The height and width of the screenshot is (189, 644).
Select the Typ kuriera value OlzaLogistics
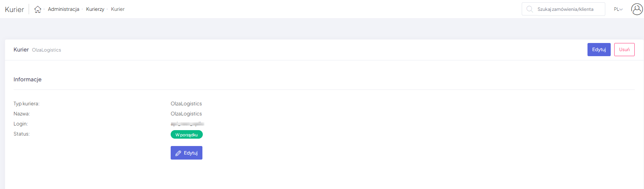[x=186, y=104]
